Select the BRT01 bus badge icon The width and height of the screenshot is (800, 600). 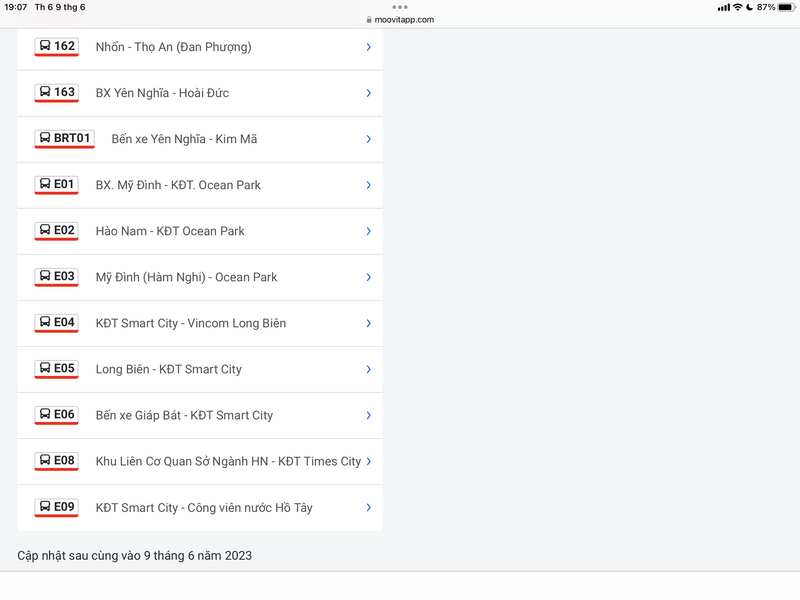(64, 138)
